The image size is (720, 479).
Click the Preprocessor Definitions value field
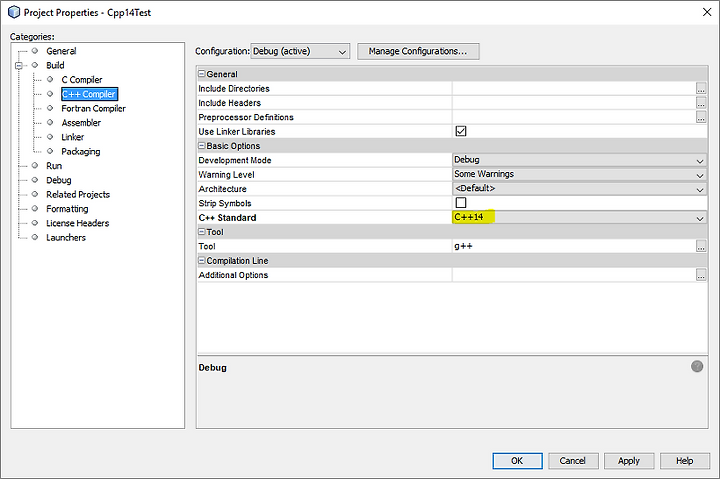tap(574, 117)
